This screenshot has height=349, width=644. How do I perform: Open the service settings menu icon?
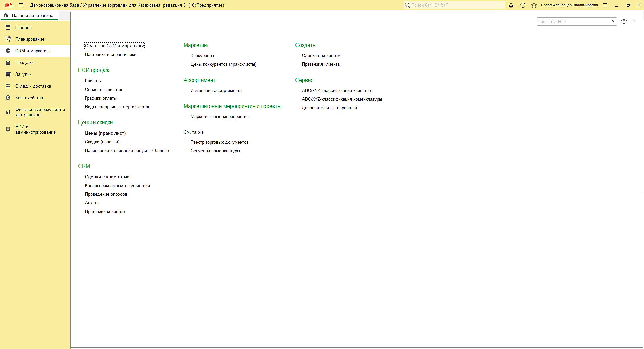(605, 5)
